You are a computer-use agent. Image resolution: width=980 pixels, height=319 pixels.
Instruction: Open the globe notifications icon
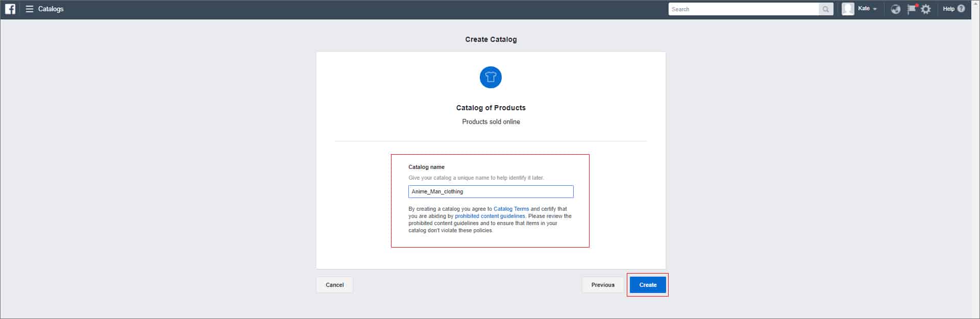[895, 9]
